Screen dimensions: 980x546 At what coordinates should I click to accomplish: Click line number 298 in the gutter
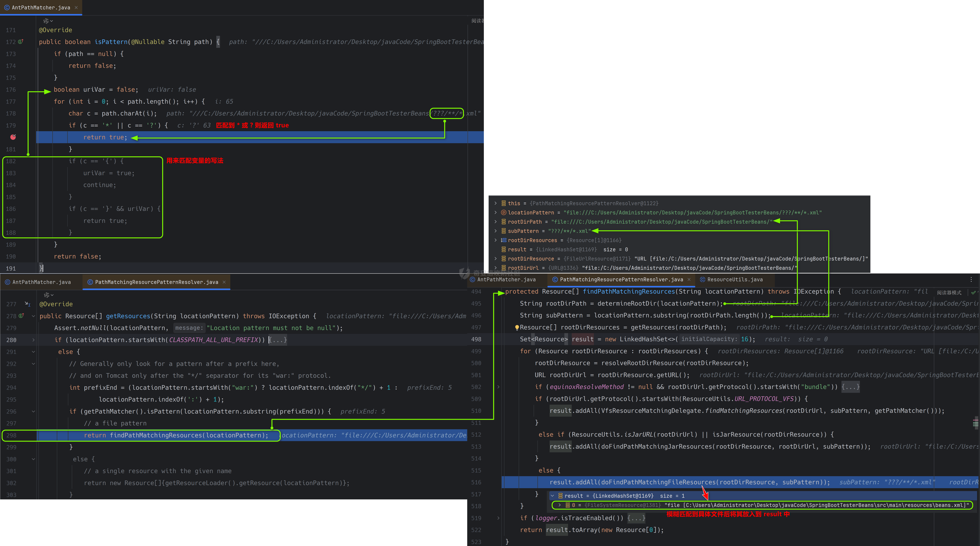tap(11, 435)
